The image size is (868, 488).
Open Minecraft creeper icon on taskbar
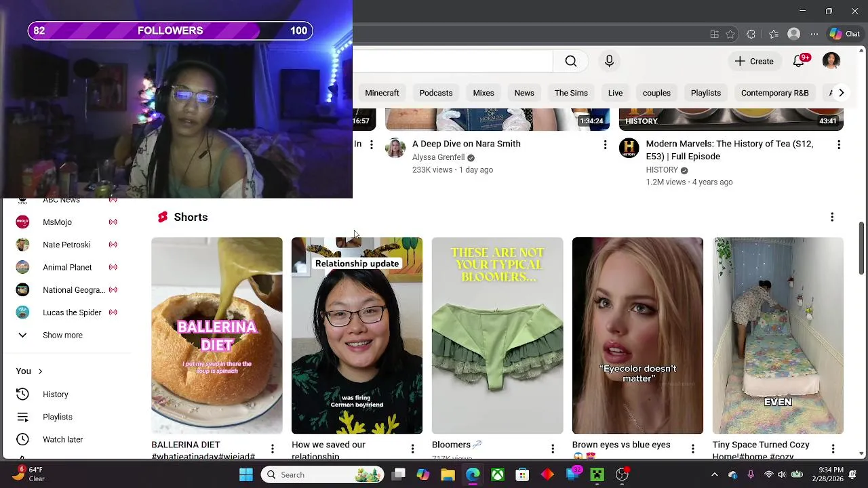(597, 474)
